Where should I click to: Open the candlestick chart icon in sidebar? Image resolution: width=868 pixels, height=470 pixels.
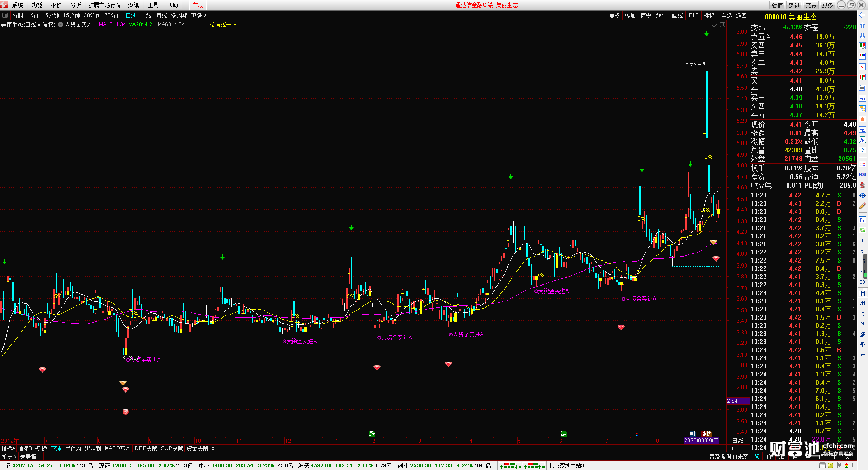(862, 77)
